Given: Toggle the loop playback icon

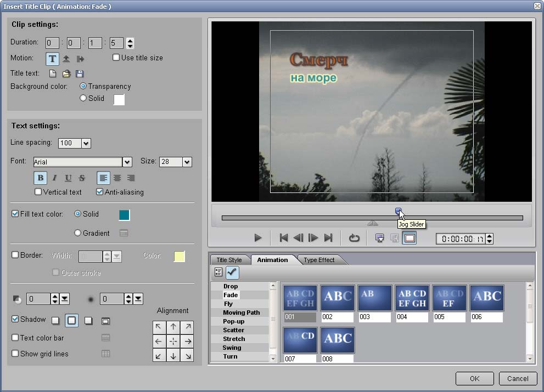Looking at the screenshot, I should [x=354, y=238].
